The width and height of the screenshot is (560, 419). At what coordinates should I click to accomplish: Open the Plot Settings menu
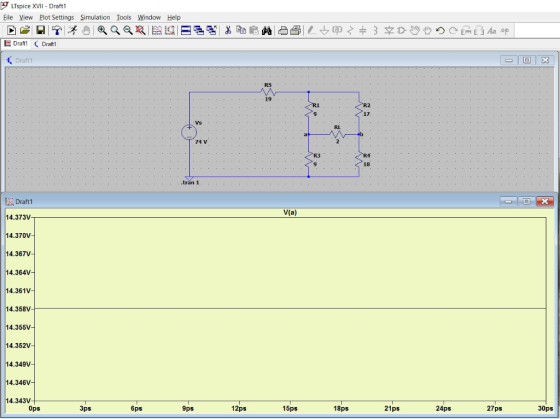point(56,17)
